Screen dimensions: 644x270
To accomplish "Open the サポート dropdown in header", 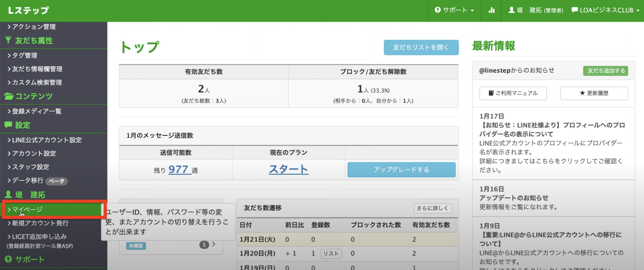I will 454,10.
